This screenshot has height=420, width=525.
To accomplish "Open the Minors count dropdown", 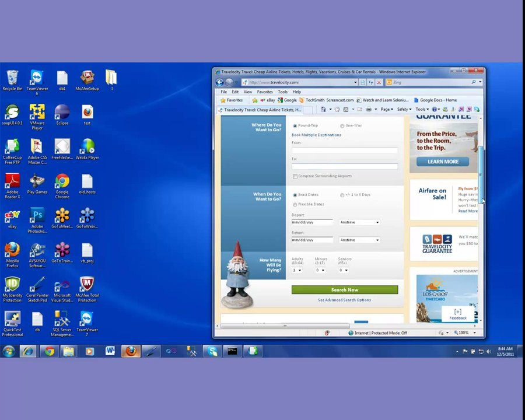I will click(x=320, y=270).
